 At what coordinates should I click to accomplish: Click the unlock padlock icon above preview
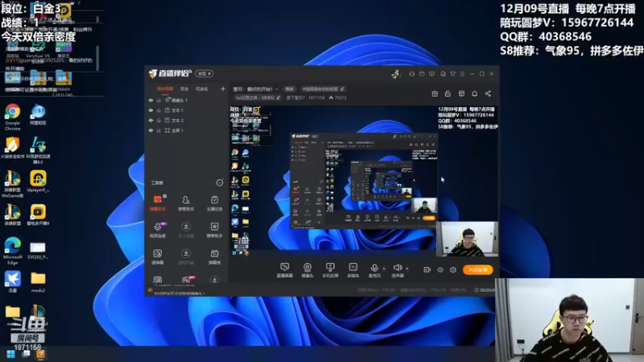click(x=448, y=93)
